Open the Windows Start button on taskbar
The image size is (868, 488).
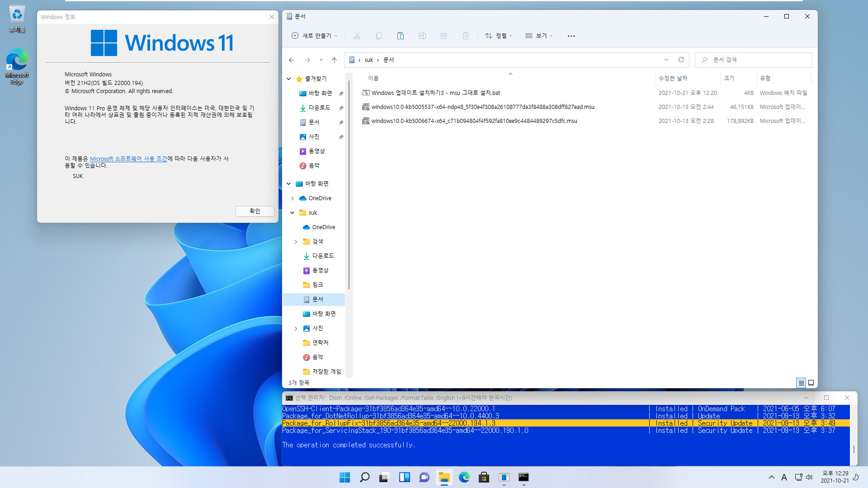click(x=344, y=477)
